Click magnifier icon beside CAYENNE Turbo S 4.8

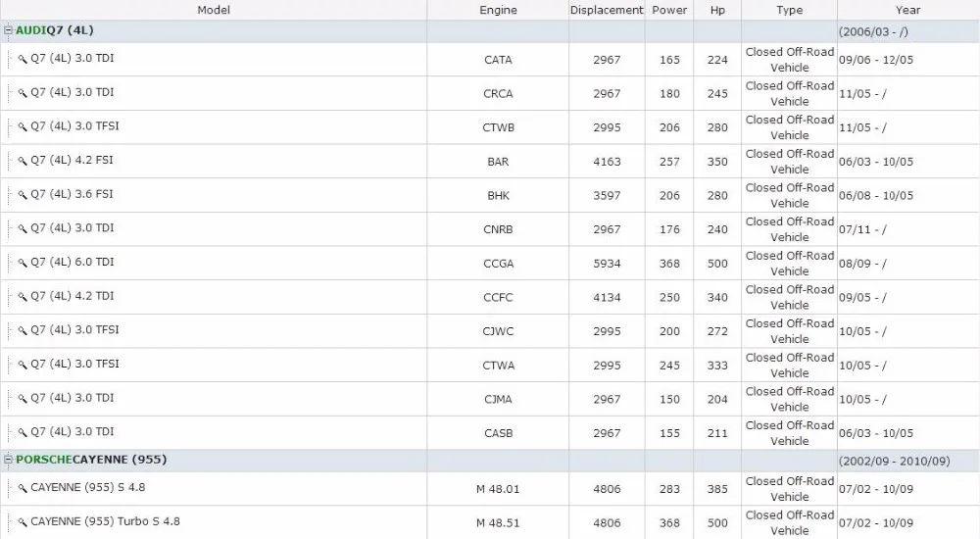coord(23,521)
